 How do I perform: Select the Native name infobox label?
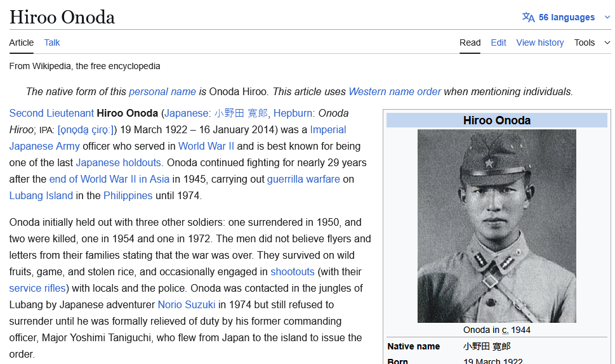[413, 346]
